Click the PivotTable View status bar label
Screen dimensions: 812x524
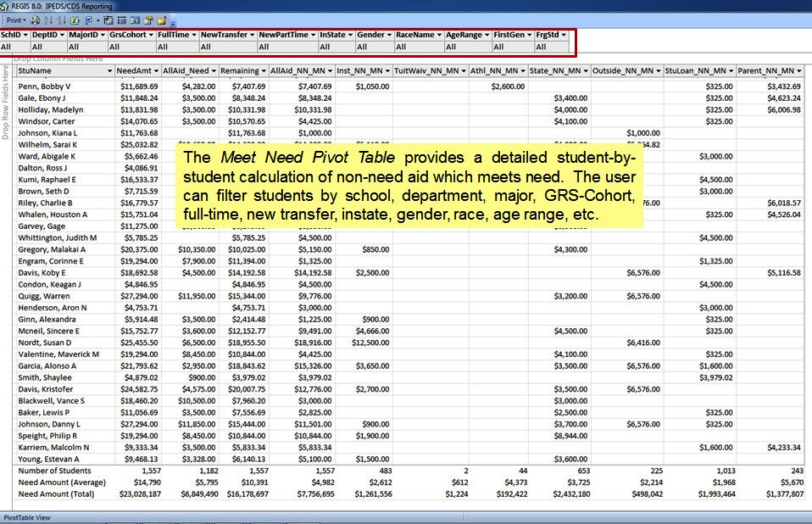pos(27,517)
